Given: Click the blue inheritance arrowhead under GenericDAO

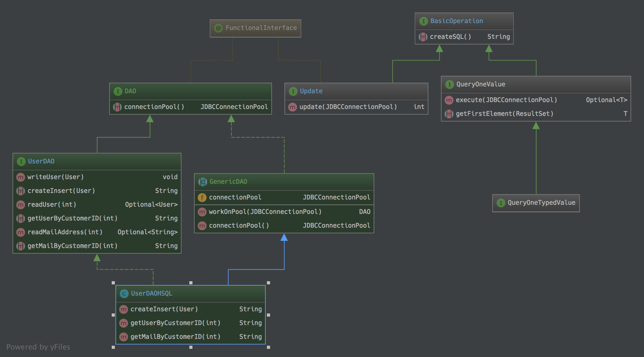Looking at the screenshot, I should pyautogui.click(x=284, y=237).
